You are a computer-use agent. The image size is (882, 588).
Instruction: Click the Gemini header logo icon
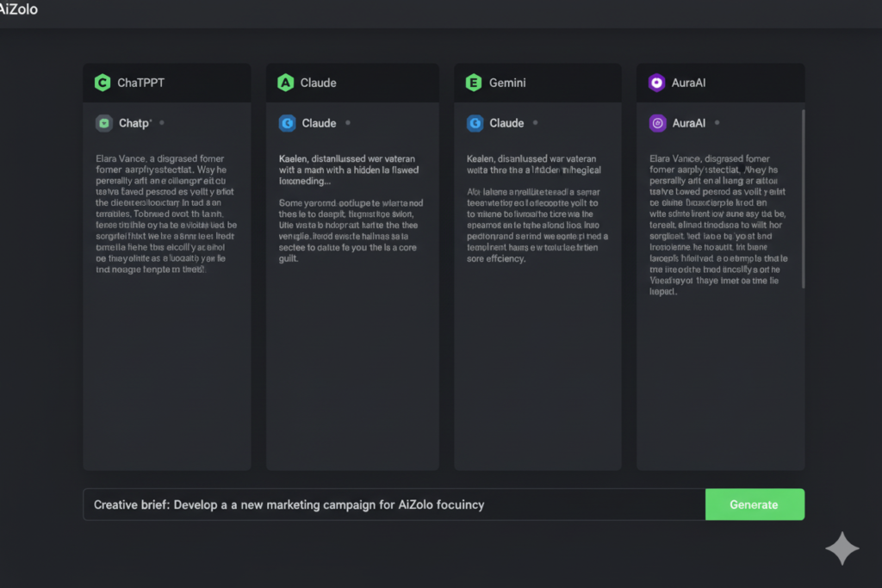pos(472,83)
